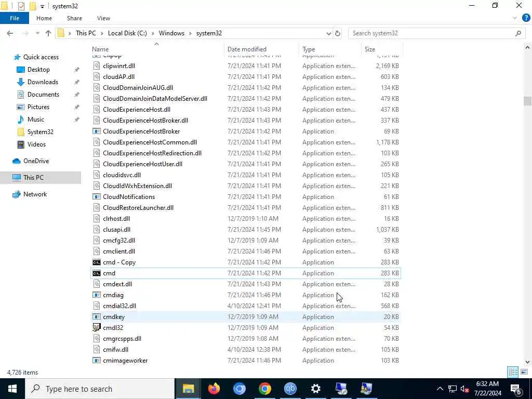
Task: Select the cmdkey application icon
Action: [x=97, y=317]
